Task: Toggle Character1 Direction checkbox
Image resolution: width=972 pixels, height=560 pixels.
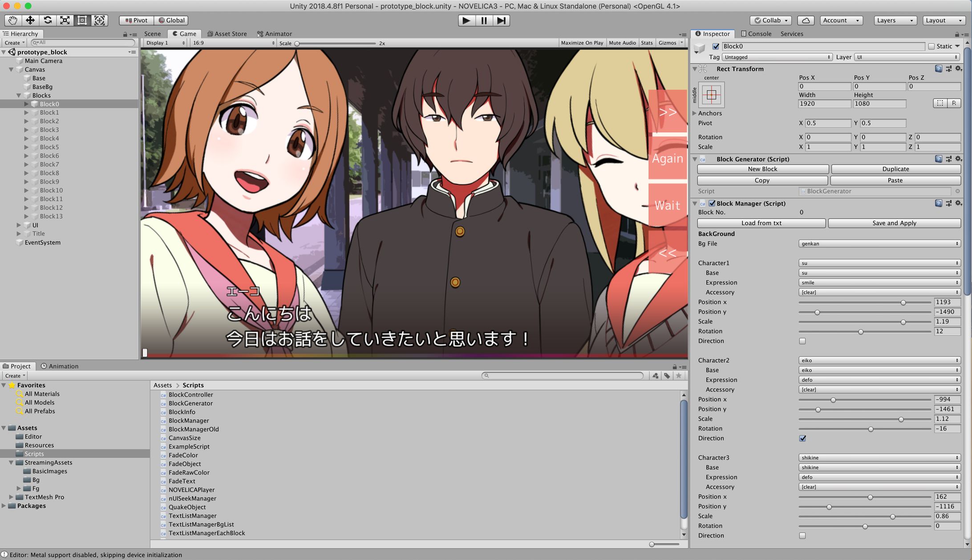Action: [802, 341]
